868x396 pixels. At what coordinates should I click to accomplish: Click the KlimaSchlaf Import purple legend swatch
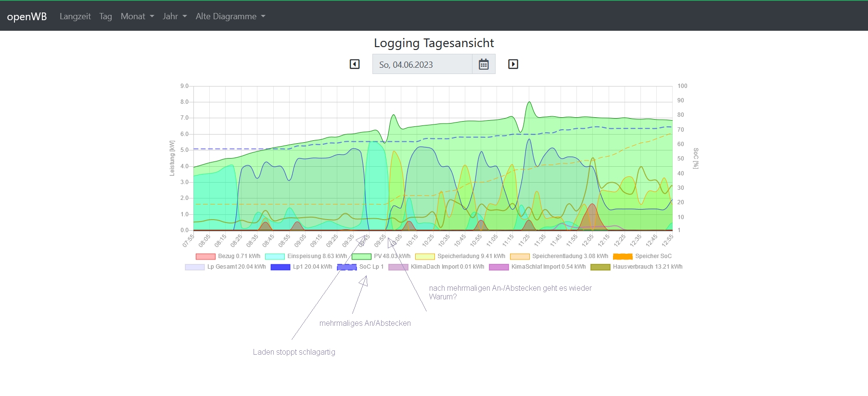498,267
